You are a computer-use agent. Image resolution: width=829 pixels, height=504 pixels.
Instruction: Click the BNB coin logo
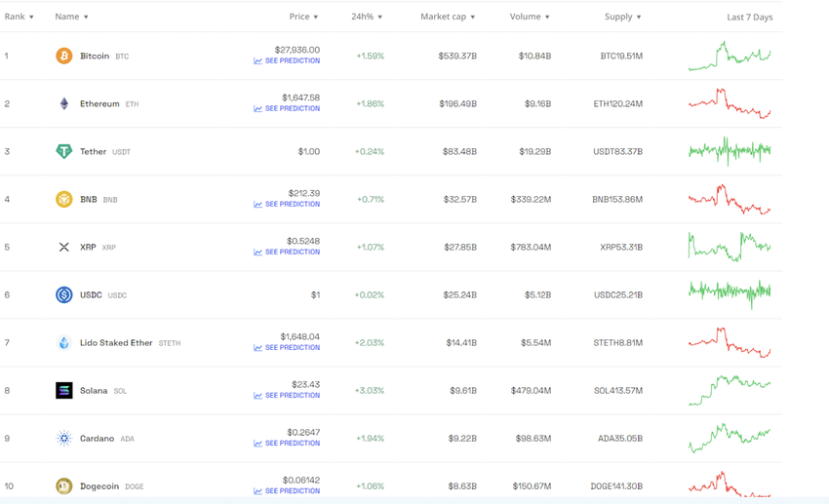tap(64, 199)
